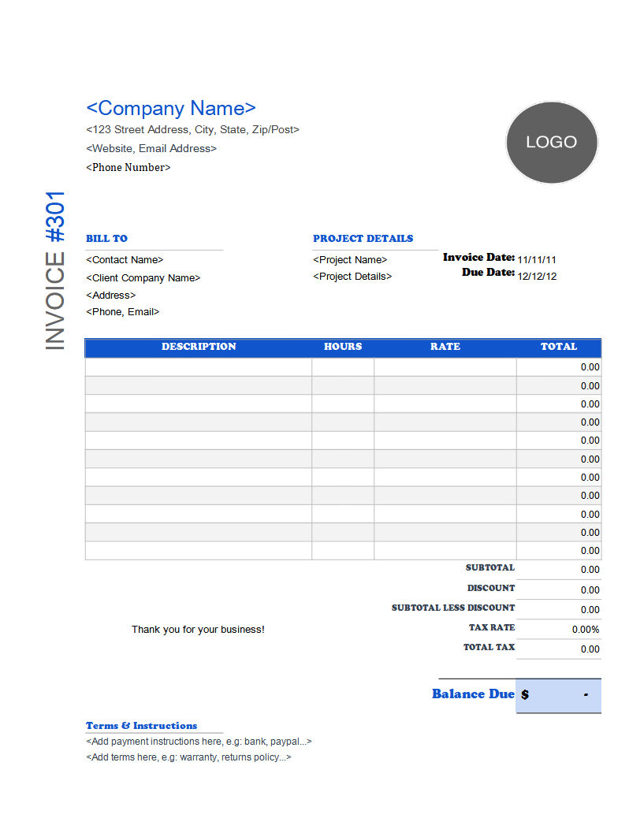The width and height of the screenshot is (644, 833).
Task: Select the Invoice Date value 11/11/11
Action: pyautogui.click(x=537, y=260)
